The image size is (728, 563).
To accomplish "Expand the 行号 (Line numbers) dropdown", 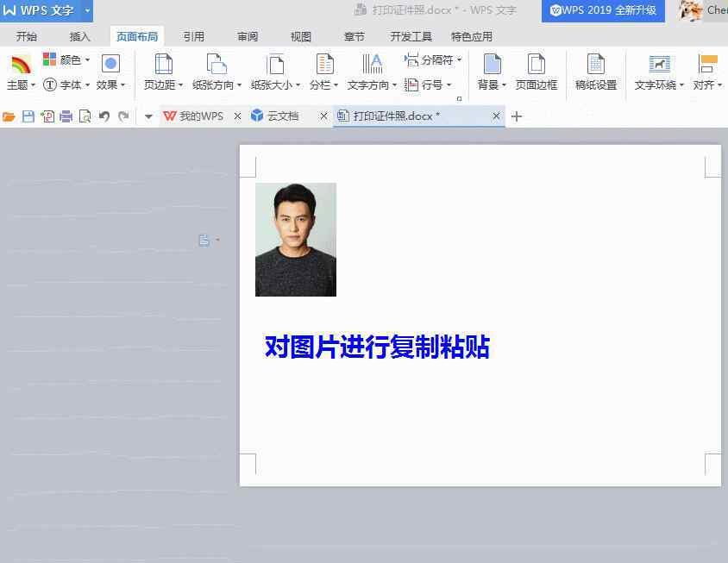I will (x=429, y=84).
